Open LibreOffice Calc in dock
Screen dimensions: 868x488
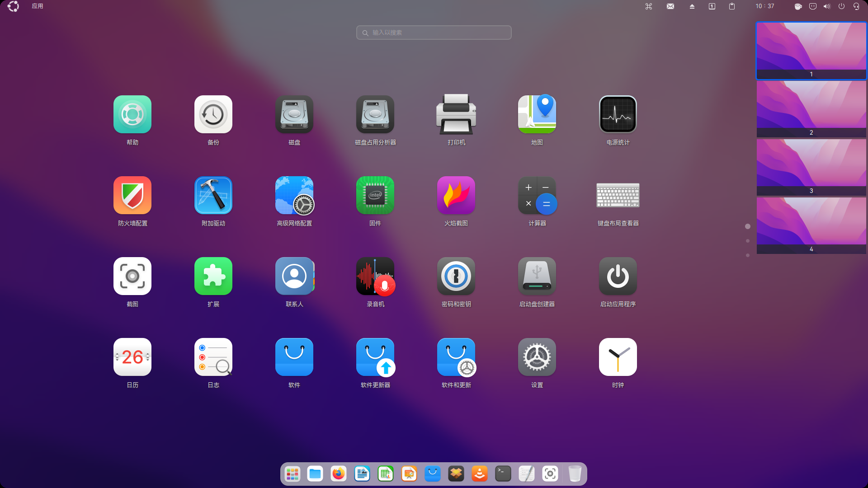click(386, 474)
